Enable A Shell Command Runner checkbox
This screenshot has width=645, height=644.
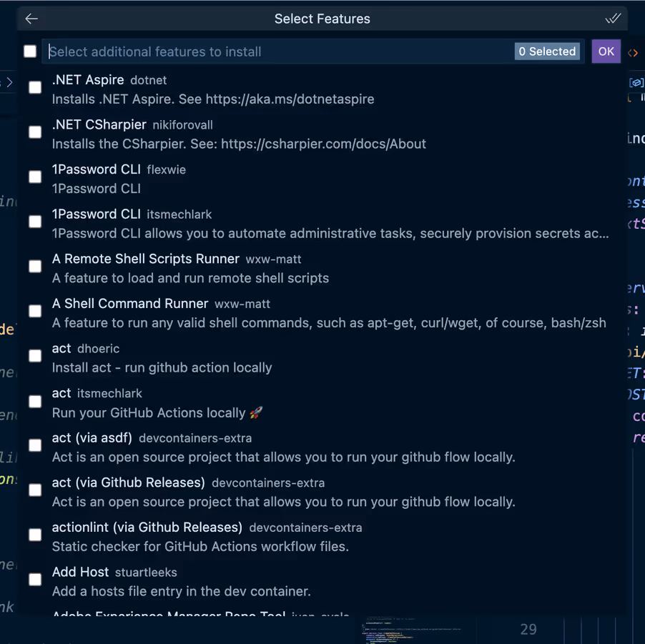[x=35, y=311]
